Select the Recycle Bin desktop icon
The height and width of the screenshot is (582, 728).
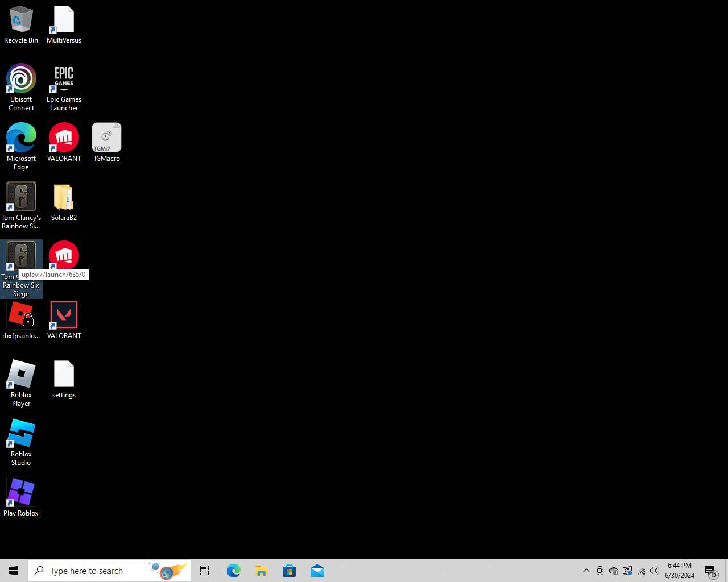[21, 25]
